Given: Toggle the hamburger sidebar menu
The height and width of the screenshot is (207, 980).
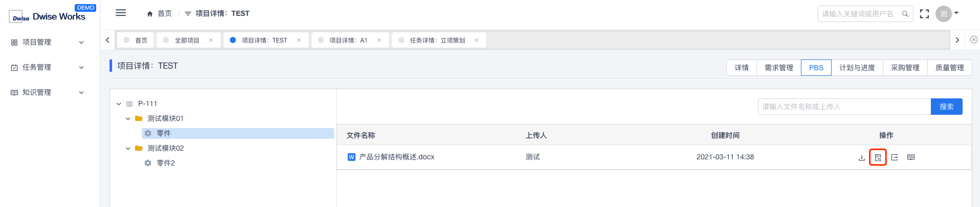Looking at the screenshot, I should 121,13.
